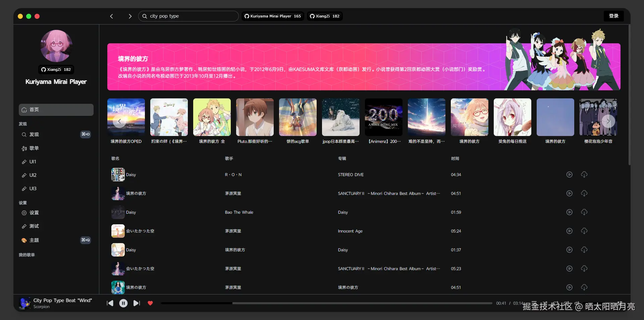Screen dimensions: 644x320
Task: Select 首页 in the sidebar
Action: point(56,110)
